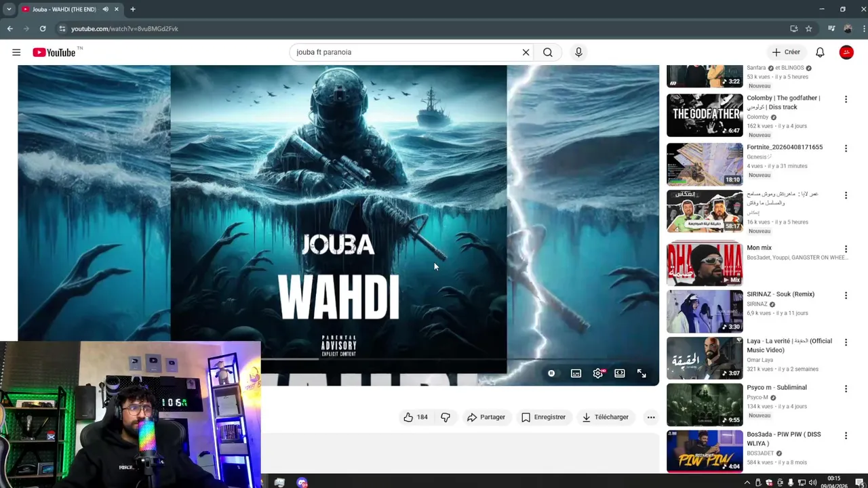Dislike the video
Screen dimensions: 868x488
[x=446, y=417]
